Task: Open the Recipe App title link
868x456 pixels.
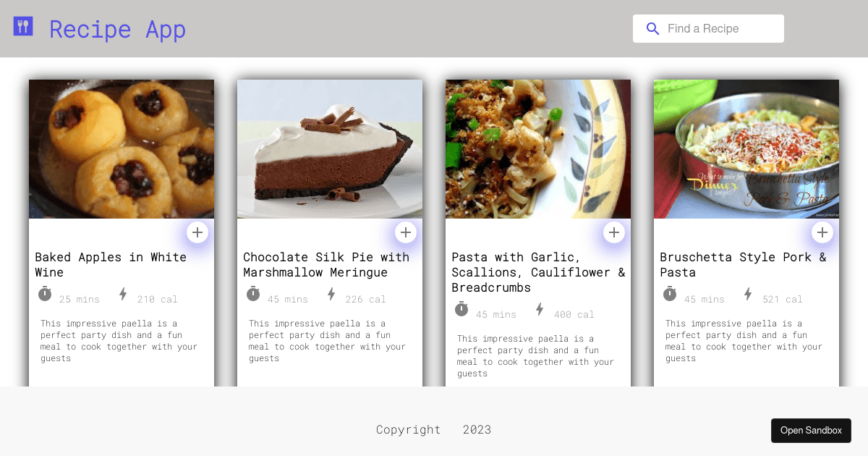Action: pyautogui.click(x=117, y=30)
